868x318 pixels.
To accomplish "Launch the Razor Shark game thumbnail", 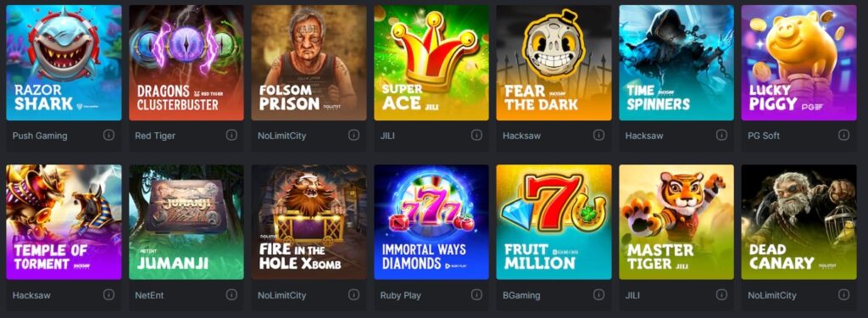I will pyautogui.click(x=64, y=63).
